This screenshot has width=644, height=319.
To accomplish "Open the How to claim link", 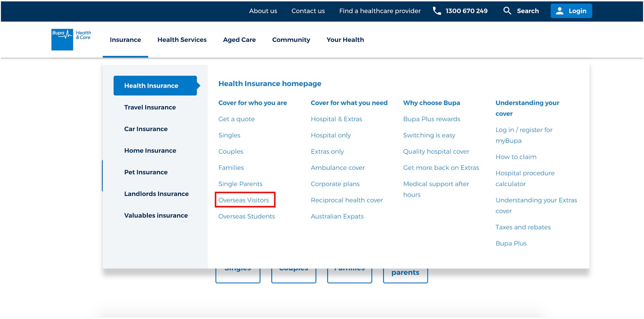I will [x=516, y=157].
